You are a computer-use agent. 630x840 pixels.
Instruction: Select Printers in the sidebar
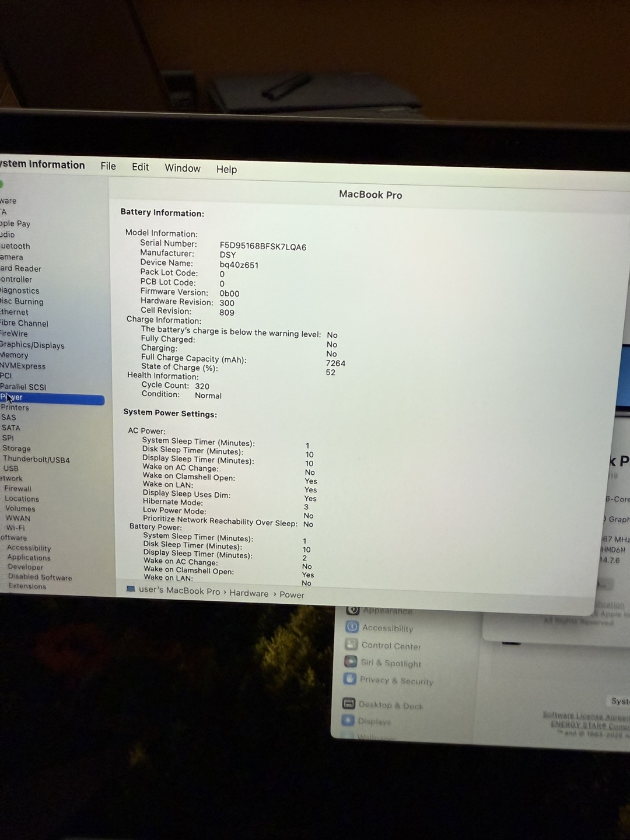(x=15, y=407)
